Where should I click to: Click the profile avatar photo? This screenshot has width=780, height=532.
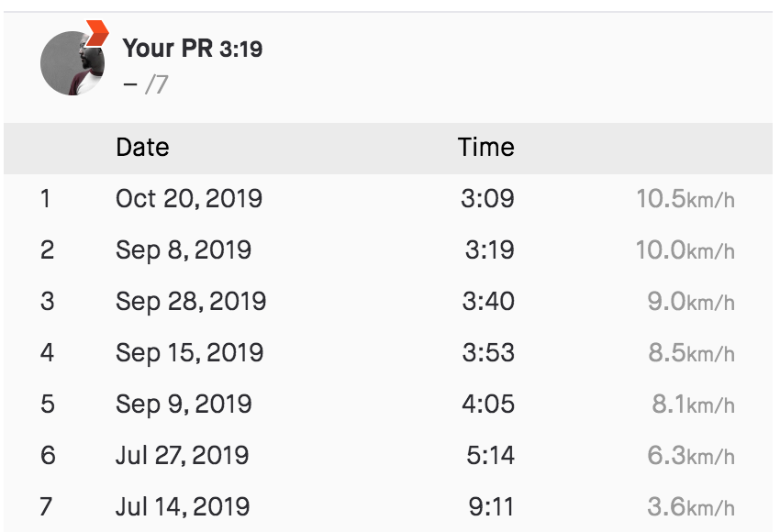click(72, 63)
